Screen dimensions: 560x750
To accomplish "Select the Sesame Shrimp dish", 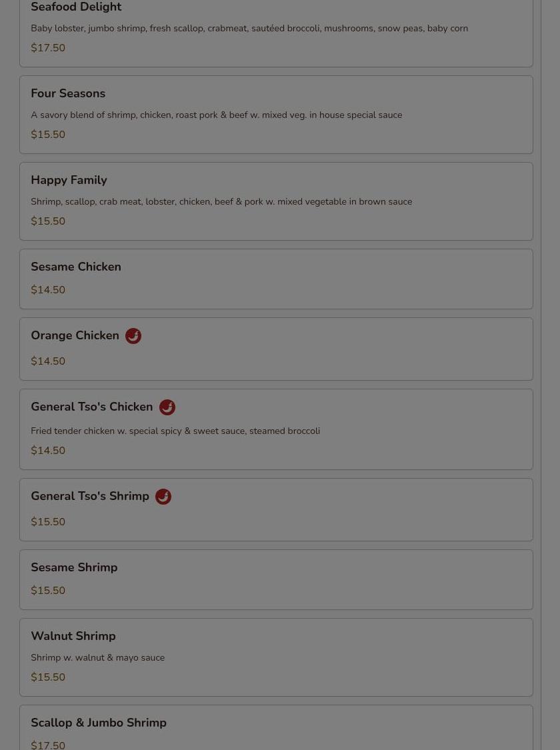I will (74, 568).
